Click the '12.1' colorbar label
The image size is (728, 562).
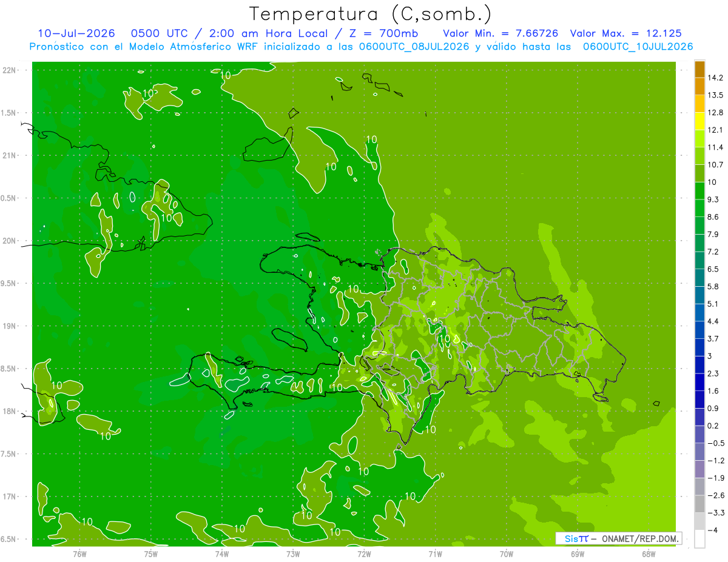716,130
